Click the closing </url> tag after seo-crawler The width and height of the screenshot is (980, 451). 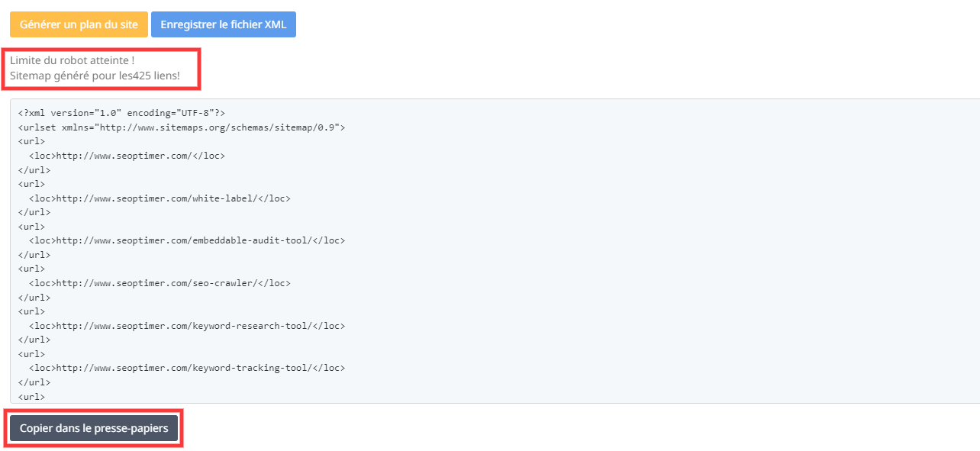click(34, 298)
